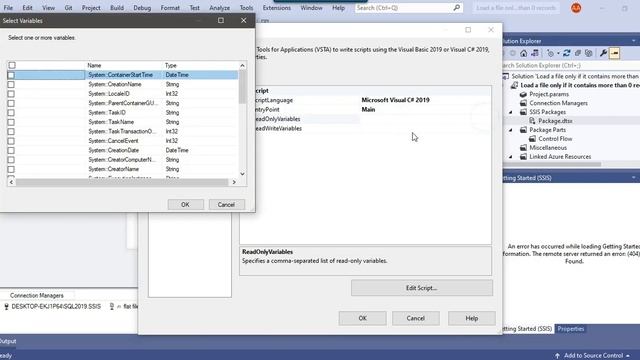640x360 pixels.
Task: Check the System::CancelEvent checkbox
Action: 11,141
